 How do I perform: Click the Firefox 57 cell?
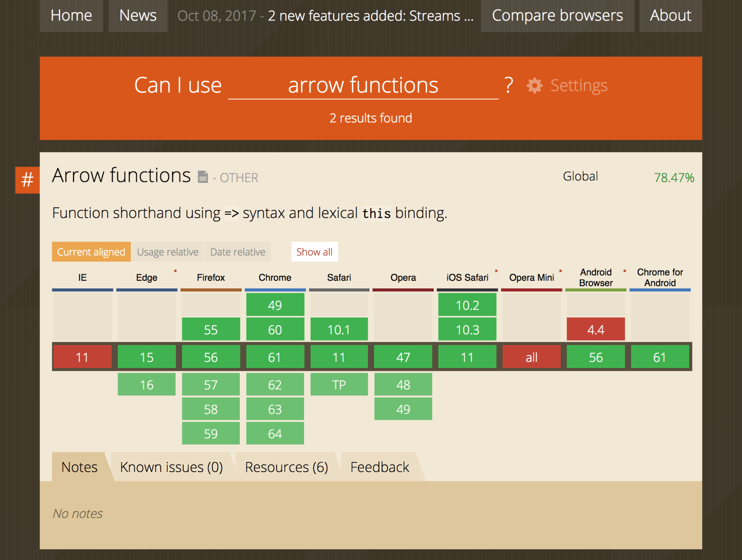(x=211, y=385)
